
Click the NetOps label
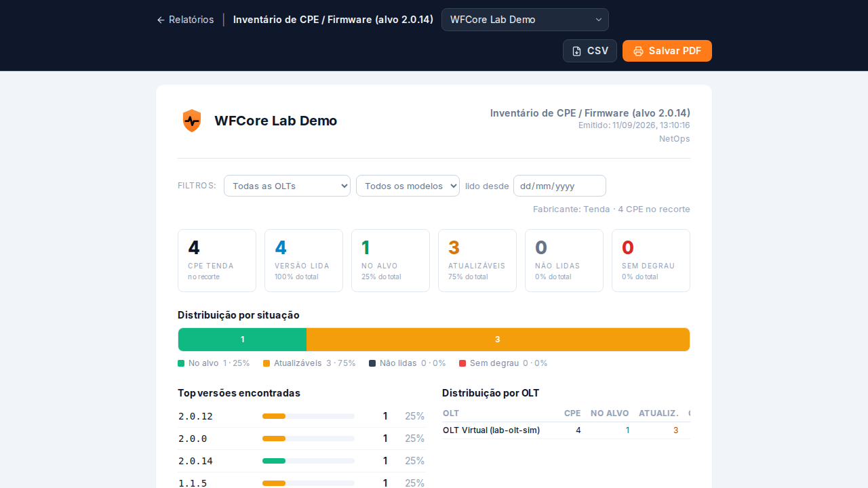[675, 139]
